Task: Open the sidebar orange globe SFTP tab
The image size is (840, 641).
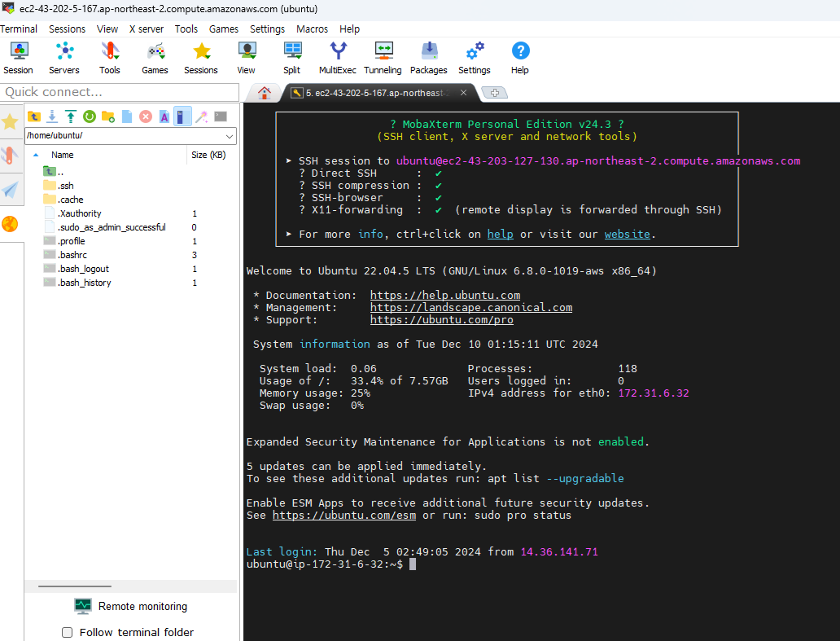Action: click(x=11, y=224)
